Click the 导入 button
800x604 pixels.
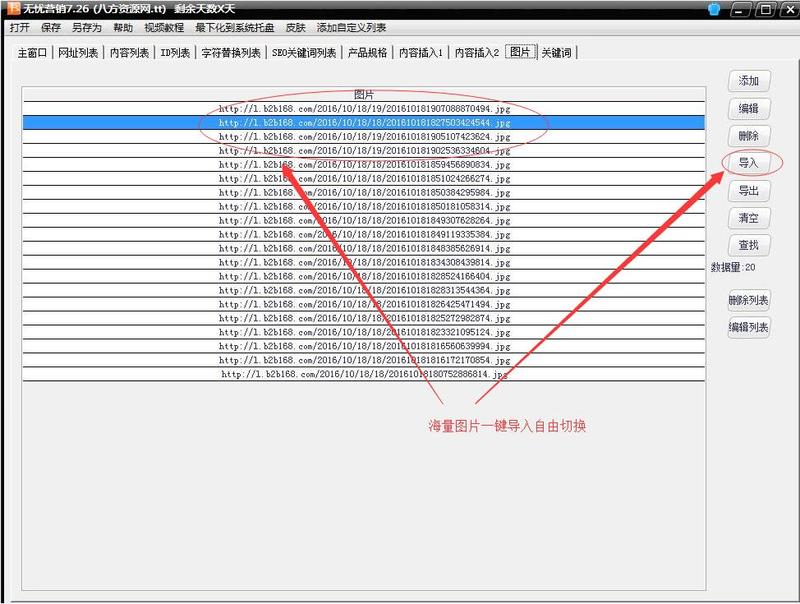click(748, 163)
